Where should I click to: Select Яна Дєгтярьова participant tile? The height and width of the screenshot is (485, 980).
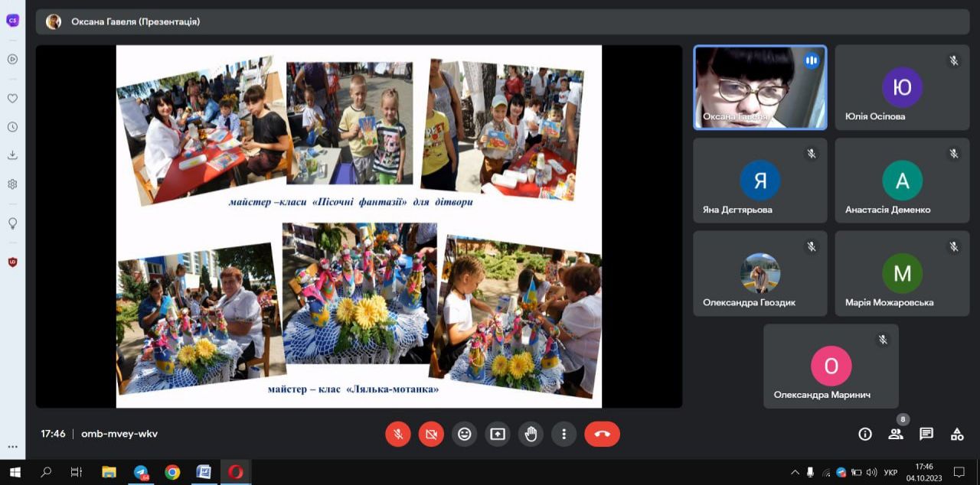[760, 181]
